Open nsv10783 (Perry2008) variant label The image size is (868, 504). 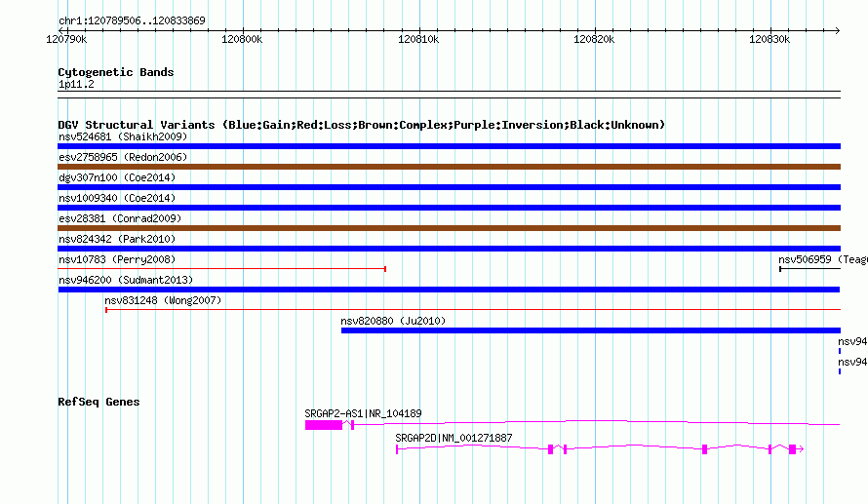117,259
